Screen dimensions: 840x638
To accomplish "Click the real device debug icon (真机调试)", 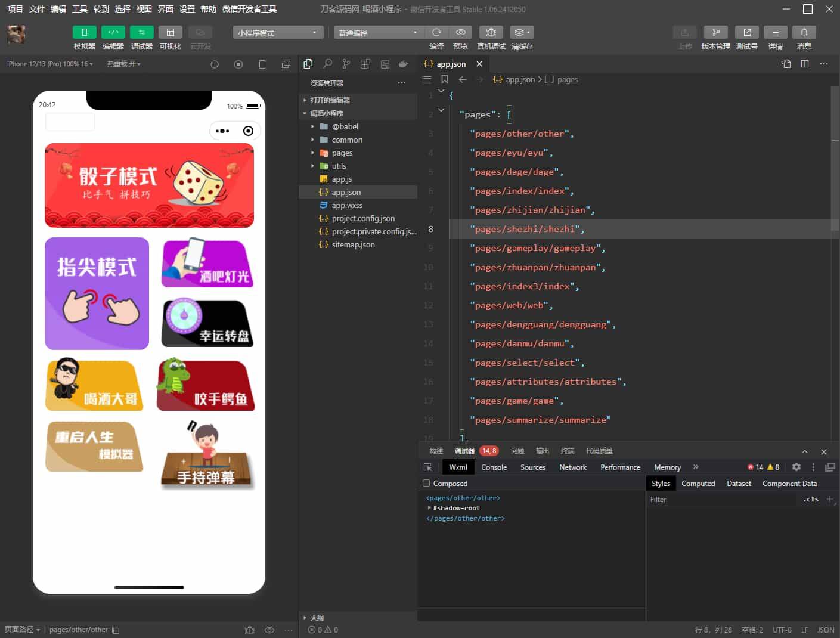I will 491,32.
